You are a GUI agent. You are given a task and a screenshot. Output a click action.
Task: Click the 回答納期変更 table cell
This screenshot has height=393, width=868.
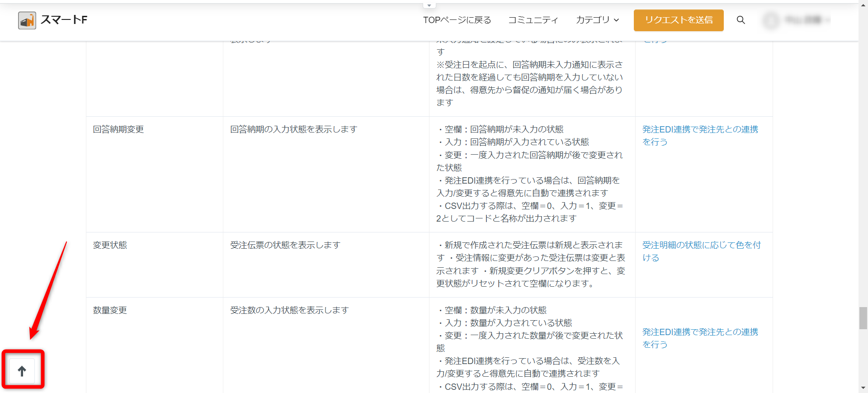pyautogui.click(x=118, y=129)
